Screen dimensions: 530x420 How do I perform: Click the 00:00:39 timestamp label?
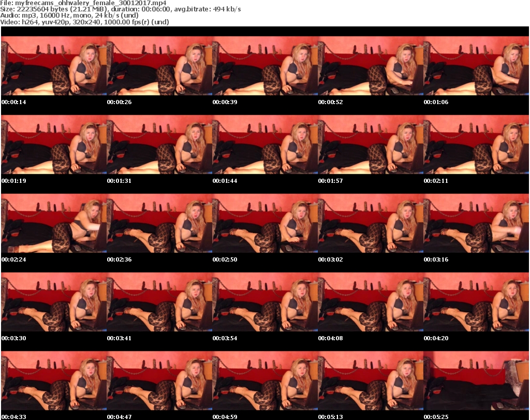225,102
